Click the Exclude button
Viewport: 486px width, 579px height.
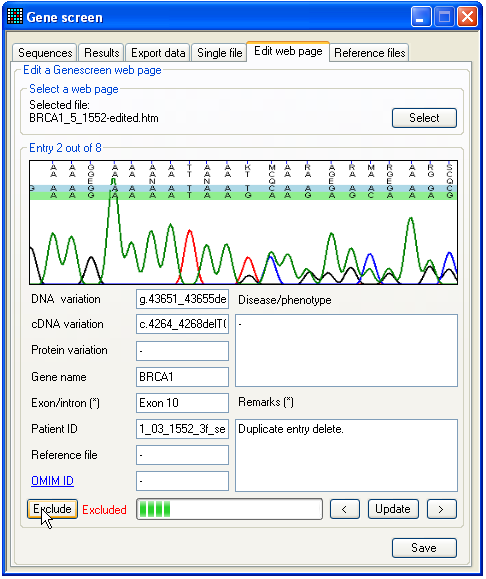pyautogui.click(x=52, y=509)
